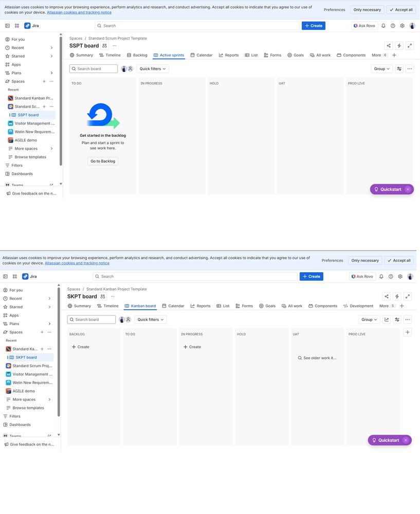The height and width of the screenshot is (514, 420).
Task: Click share icon on SSPT board
Action: [389, 46]
